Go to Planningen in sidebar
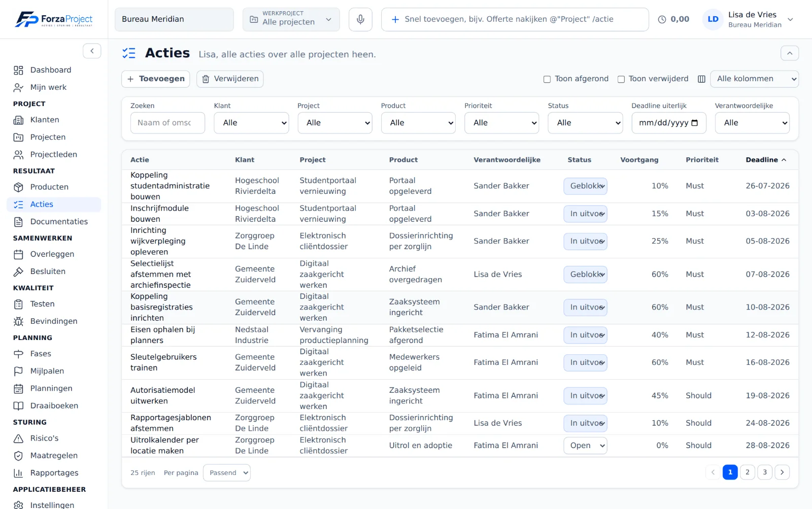 pyautogui.click(x=53, y=388)
